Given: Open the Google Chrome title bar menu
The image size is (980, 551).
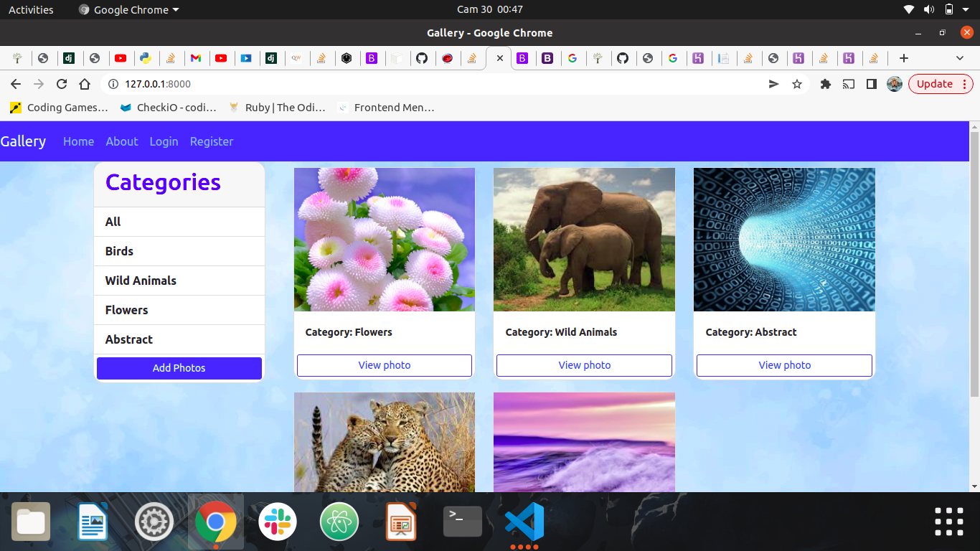Looking at the screenshot, I should tap(128, 9).
